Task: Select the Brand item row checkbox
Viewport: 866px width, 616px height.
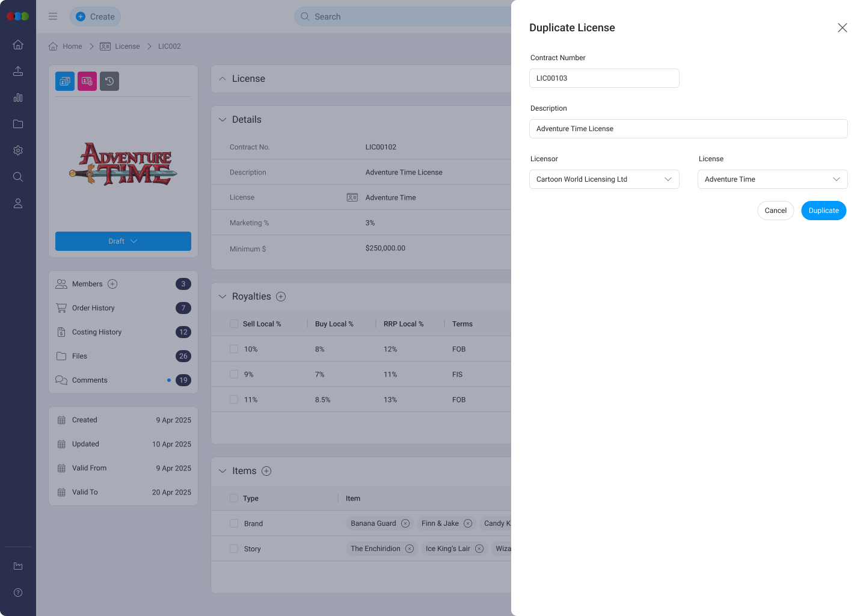Action: click(x=234, y=523)
